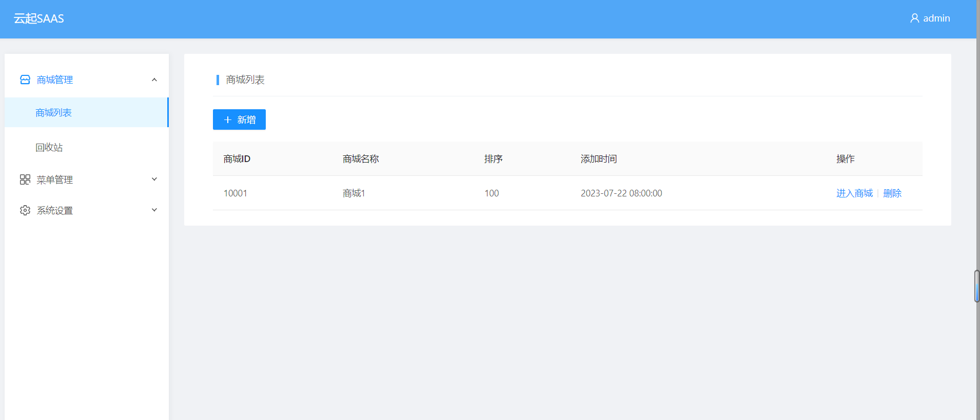Image resolution: width=980 pixels, height=420 pixels.
Task: Click the gear icon beside 系统设置
Action: click(25, 210)
